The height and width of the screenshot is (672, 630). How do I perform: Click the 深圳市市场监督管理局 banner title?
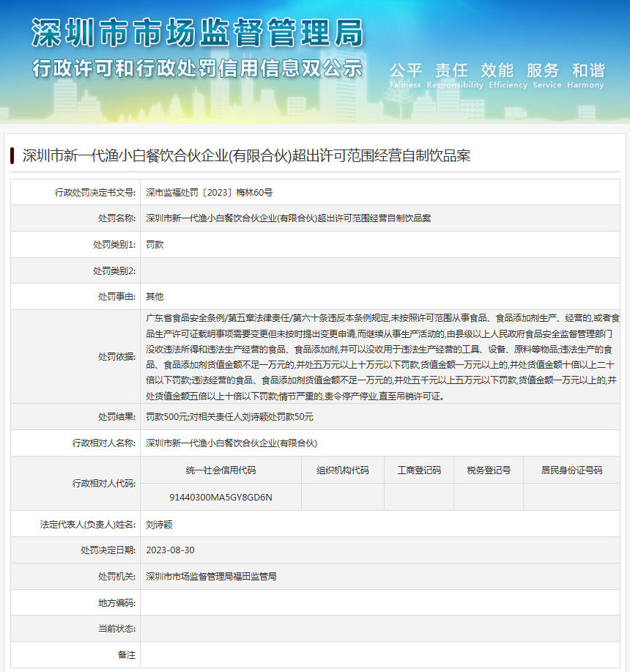point(198,32)
